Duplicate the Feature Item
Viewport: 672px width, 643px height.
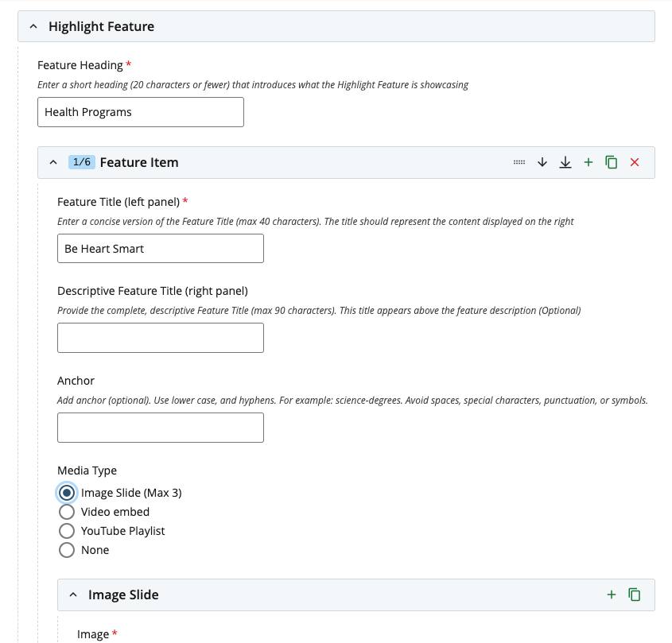click(611, 161)
